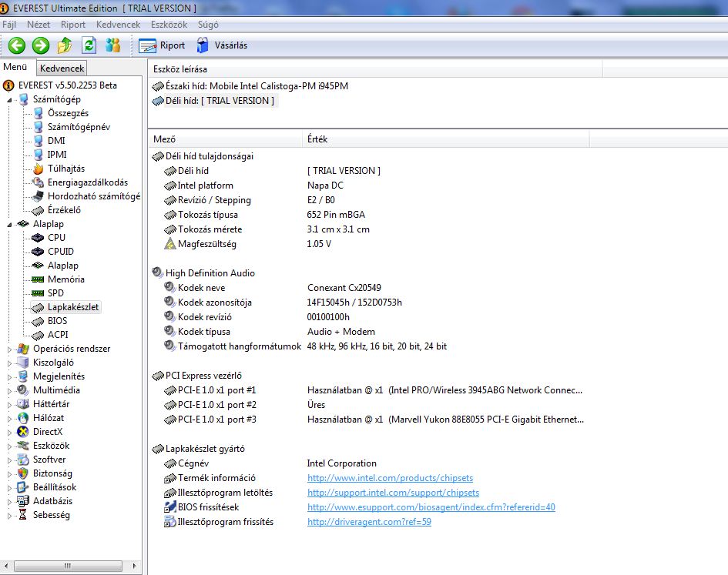Click the tree scrollbar right arrow
728x575 pixels.
coord(134,566)
